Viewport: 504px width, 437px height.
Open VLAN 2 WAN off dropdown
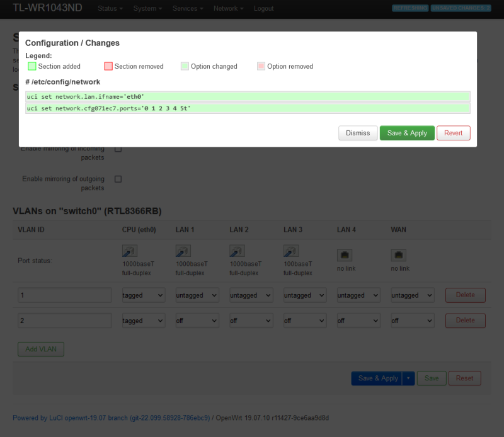[413, 321]
